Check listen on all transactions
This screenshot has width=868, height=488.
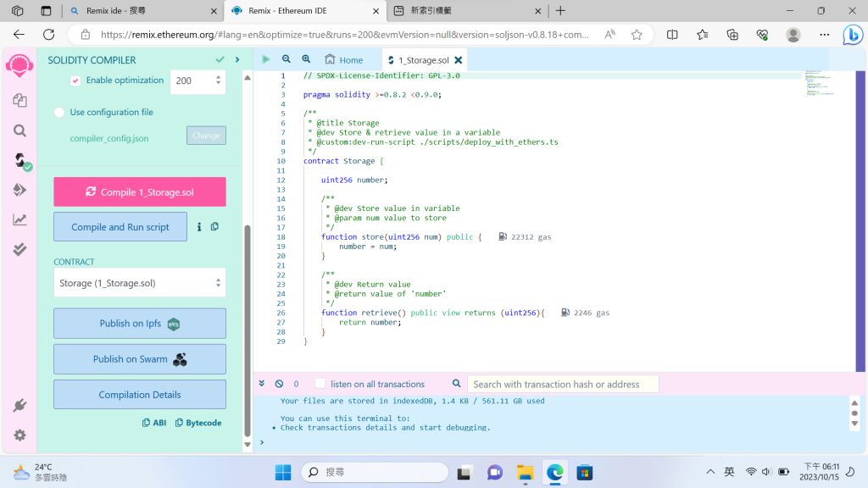[x=320, y=384]
